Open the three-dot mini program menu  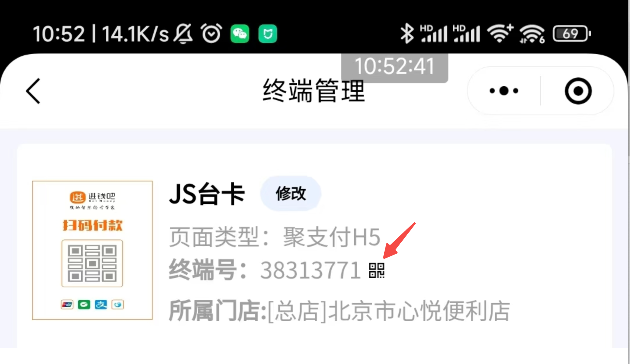[x=504, y=91]
